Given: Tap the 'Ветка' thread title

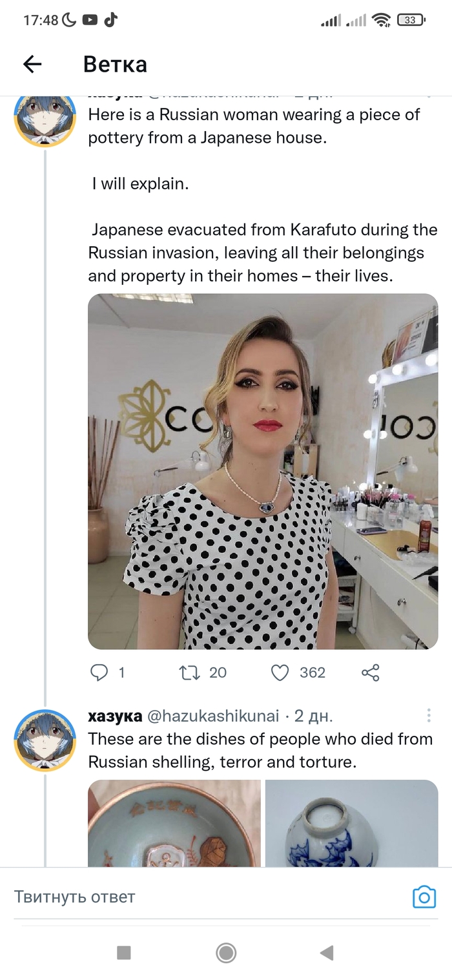Looking at the screenshot, I should [x=115, y=64].
